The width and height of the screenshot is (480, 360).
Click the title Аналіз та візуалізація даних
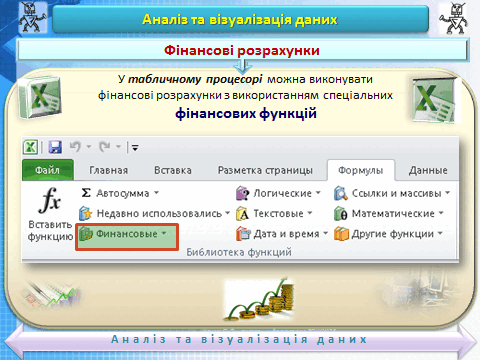240,19
